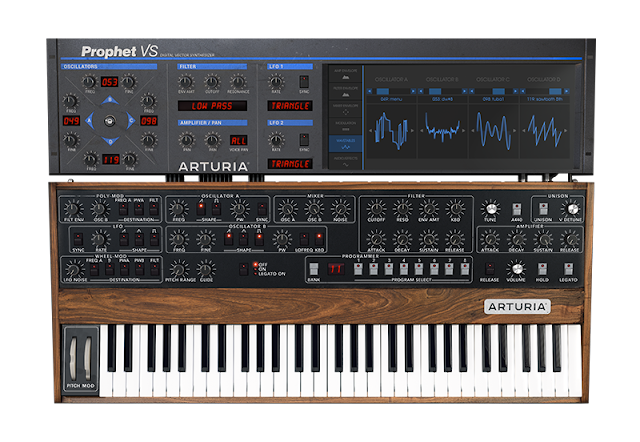
Task: Toggle the Oscillator A Sync switch
Action: pyautogui.click(x=262, y=209)
